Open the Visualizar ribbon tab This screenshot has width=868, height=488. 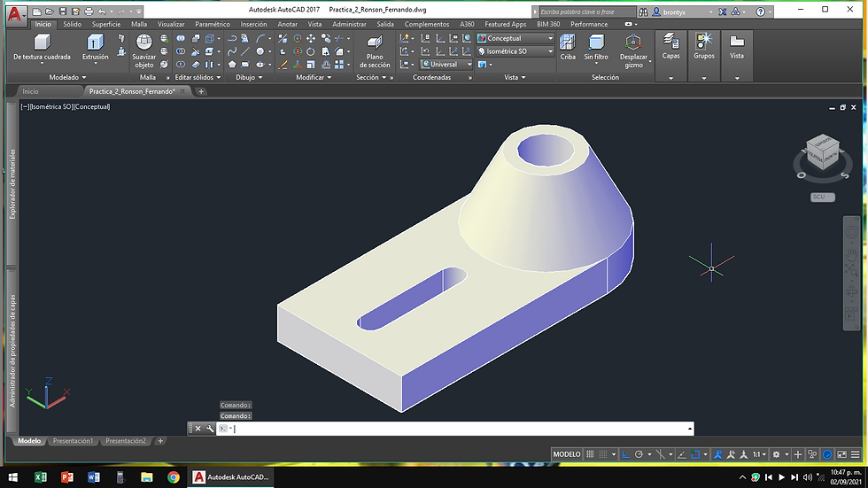(171, 24)
